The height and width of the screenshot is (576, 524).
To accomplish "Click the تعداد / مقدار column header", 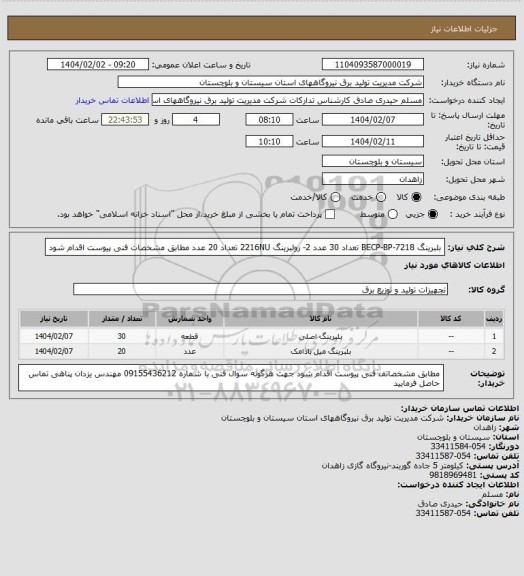I will tap(122, 319).
